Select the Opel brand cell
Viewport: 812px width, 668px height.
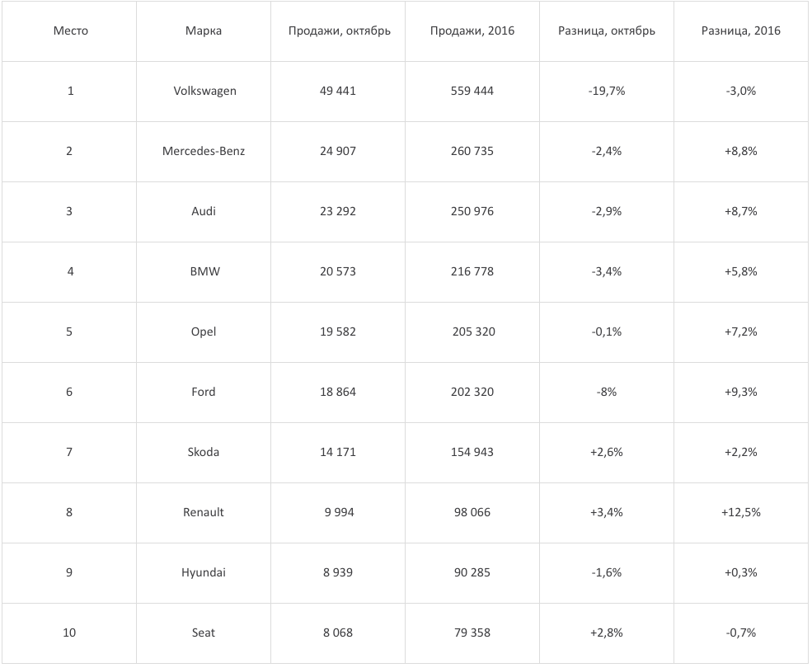pos(204,332)
